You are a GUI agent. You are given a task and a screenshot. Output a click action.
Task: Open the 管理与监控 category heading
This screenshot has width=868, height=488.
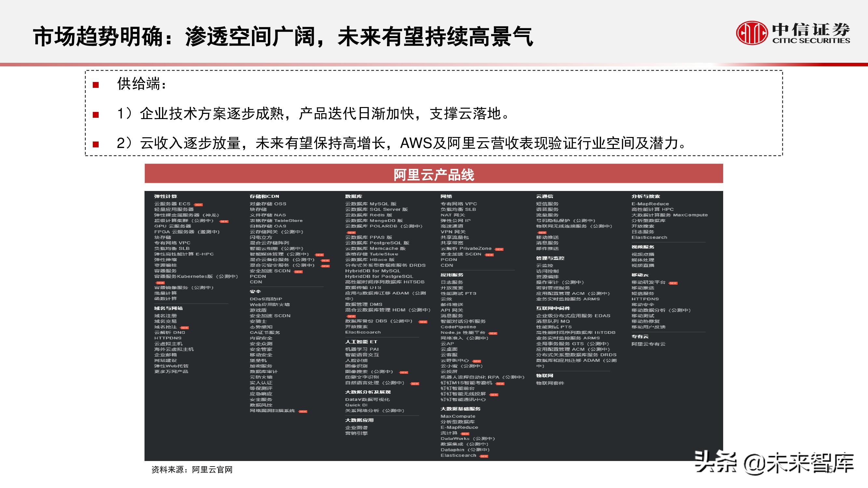(x=550, y=258)
